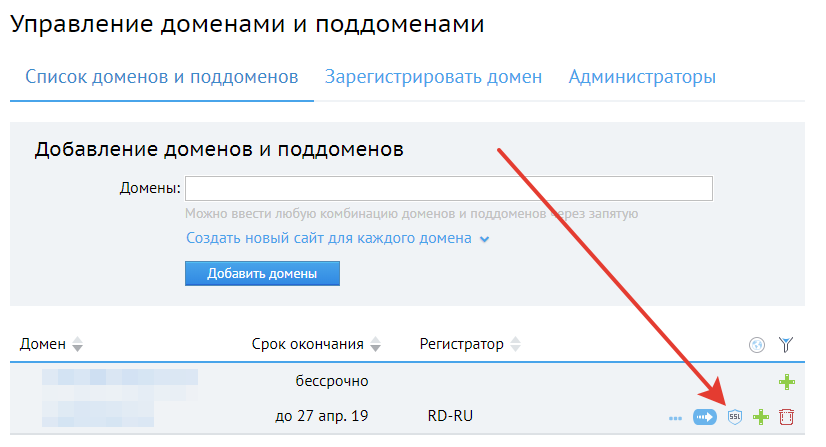
Task: Click the first blurred domain name
Action: click(120, 380)
